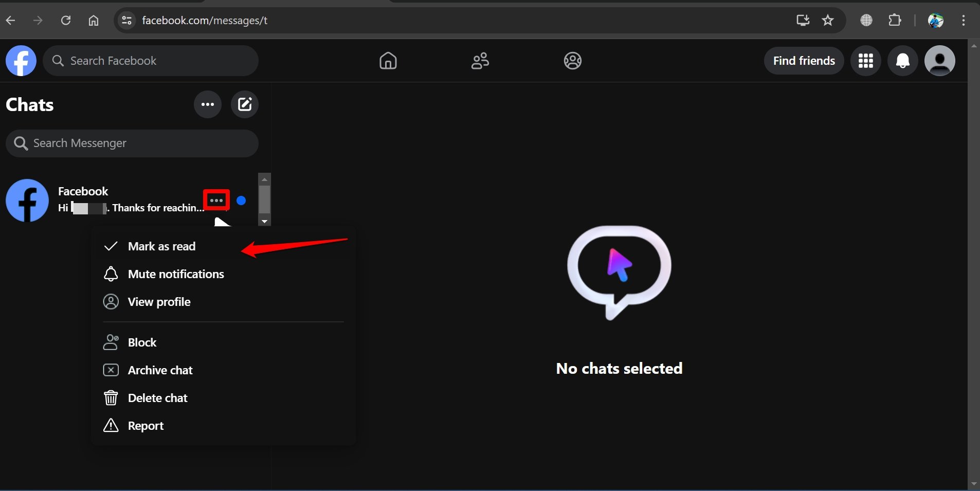Open the Facebook account profile picture
Viewport: 980px width, 491px height.
(940, 61)
